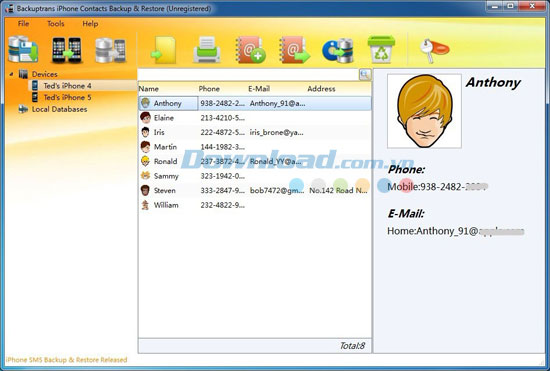Click the Anthony name heading in details

point(493,82)
